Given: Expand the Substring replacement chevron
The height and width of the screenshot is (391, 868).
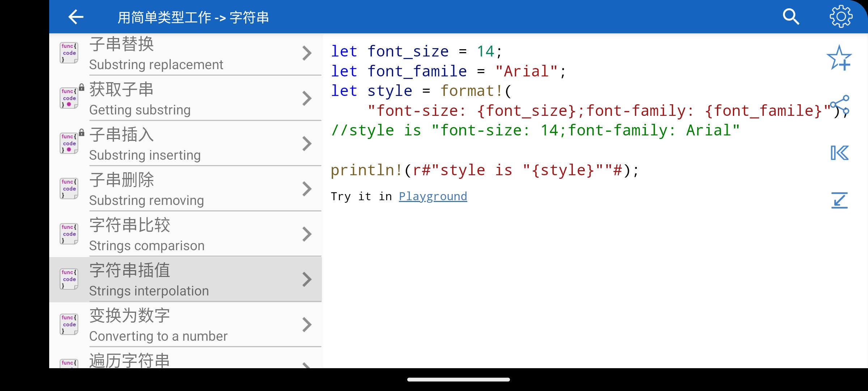Looking at the screenshot, I should (x=307, y=53).
